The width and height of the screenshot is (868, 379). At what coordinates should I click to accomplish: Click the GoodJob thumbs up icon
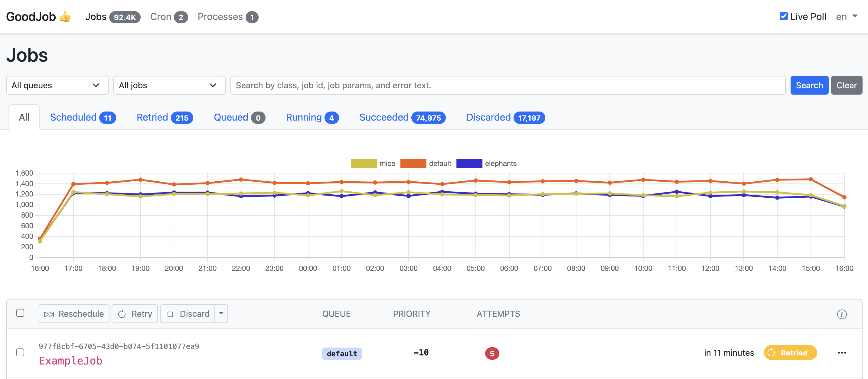point(67,16)
